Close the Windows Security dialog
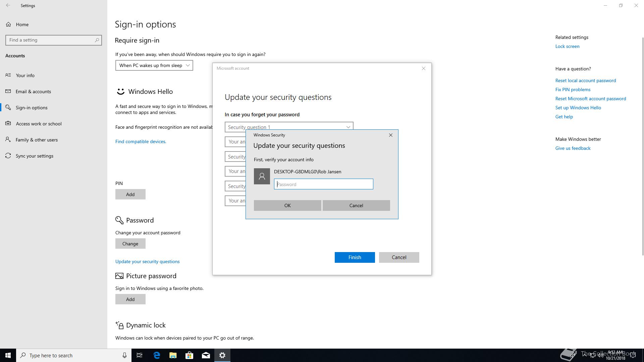Screen dimensions: 644x362 coord(390,135)
